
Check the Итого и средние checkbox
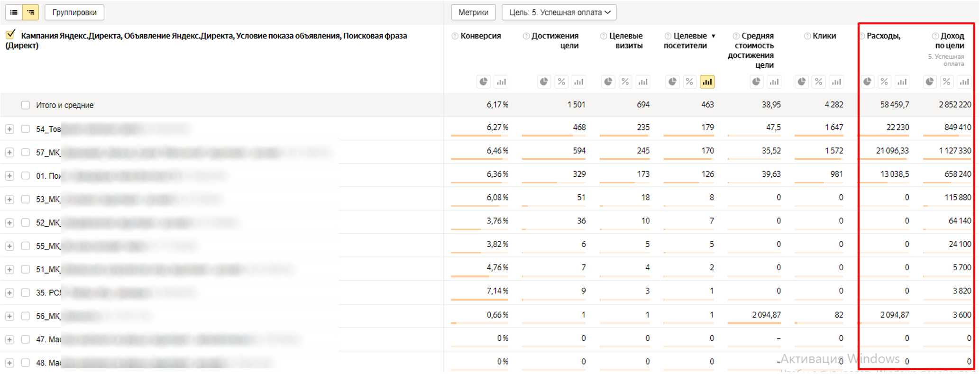pos(26,105)
